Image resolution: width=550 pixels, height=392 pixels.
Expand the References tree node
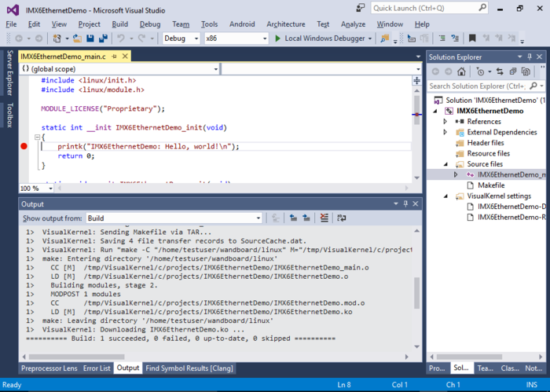coord(445,121)
